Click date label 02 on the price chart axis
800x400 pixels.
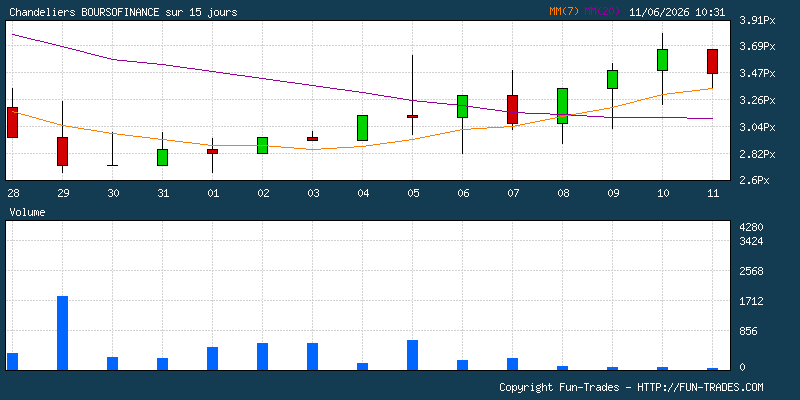point(263,193)
